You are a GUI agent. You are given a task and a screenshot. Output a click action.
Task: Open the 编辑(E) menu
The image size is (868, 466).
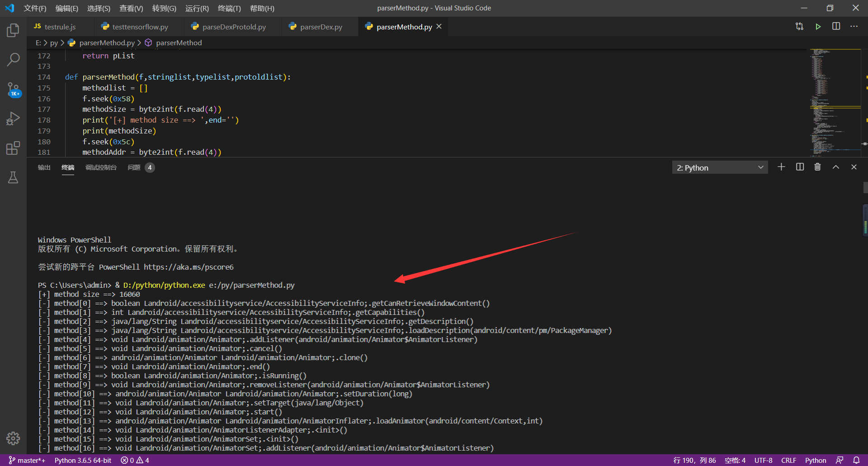(67, 8)
